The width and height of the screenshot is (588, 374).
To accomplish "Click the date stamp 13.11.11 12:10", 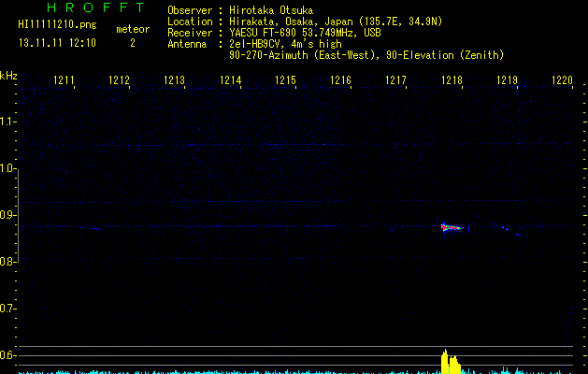I will (57, 43).
